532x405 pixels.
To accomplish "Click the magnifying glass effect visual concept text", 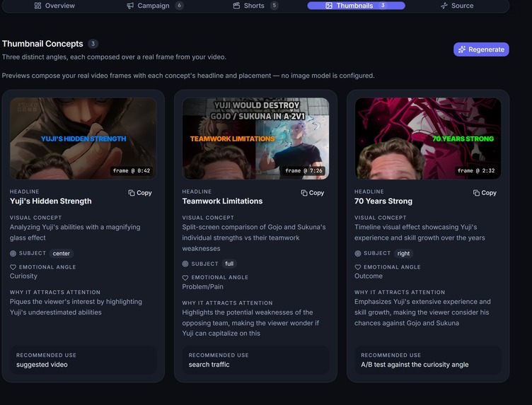I will [x=75, y=233].
